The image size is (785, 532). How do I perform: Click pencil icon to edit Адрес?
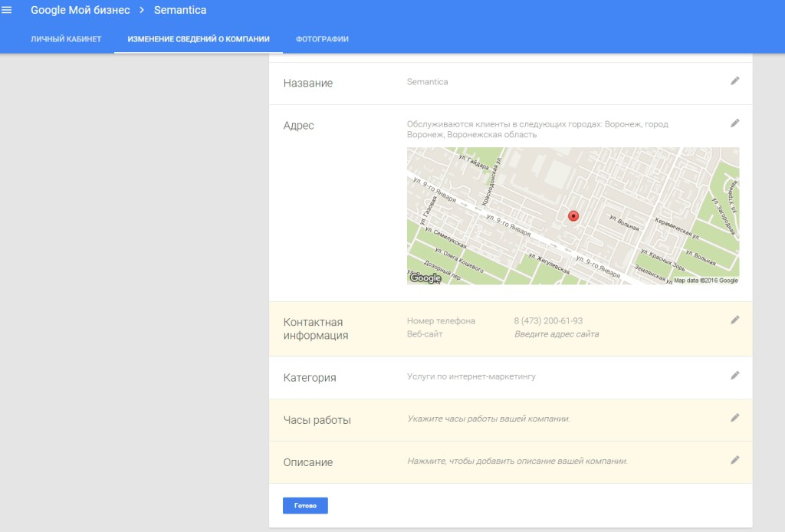coord(734,123)
